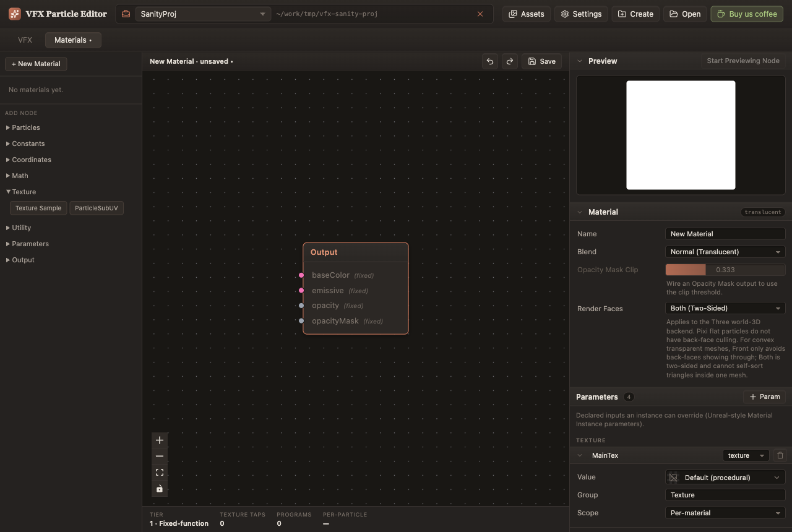Image resolution: width=792 pixels, height=532 pixels.
Task: Expand the Constants node category
Action: pos(26,144)
